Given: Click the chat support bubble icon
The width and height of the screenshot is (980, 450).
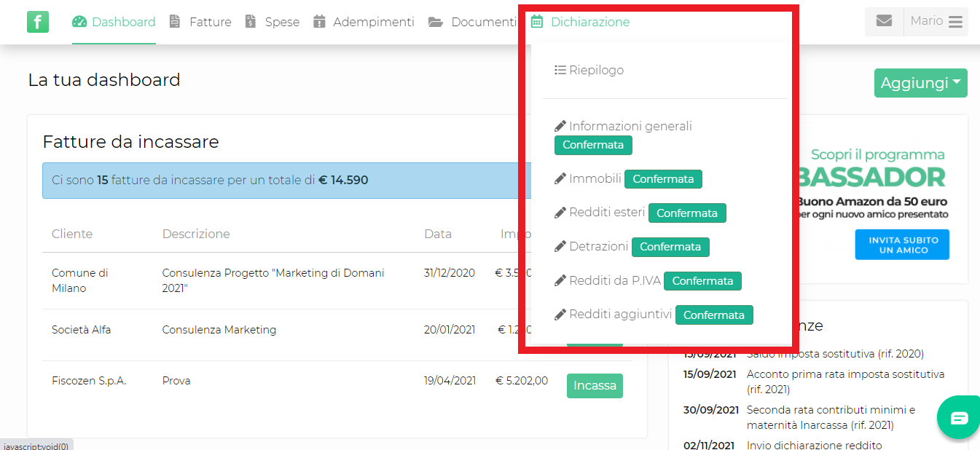Looking at the screenshot, I should [x=959, y=418].
